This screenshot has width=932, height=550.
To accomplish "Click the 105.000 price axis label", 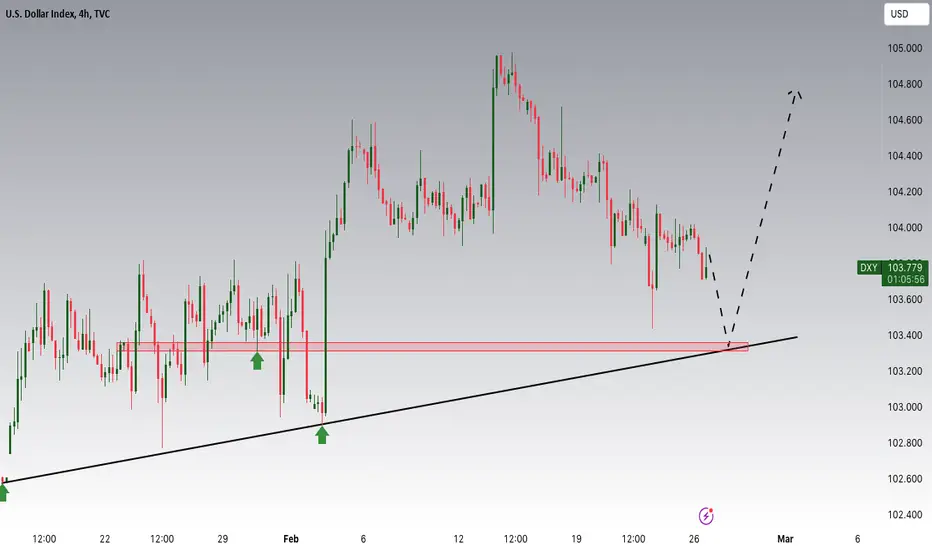I will 905,48.
